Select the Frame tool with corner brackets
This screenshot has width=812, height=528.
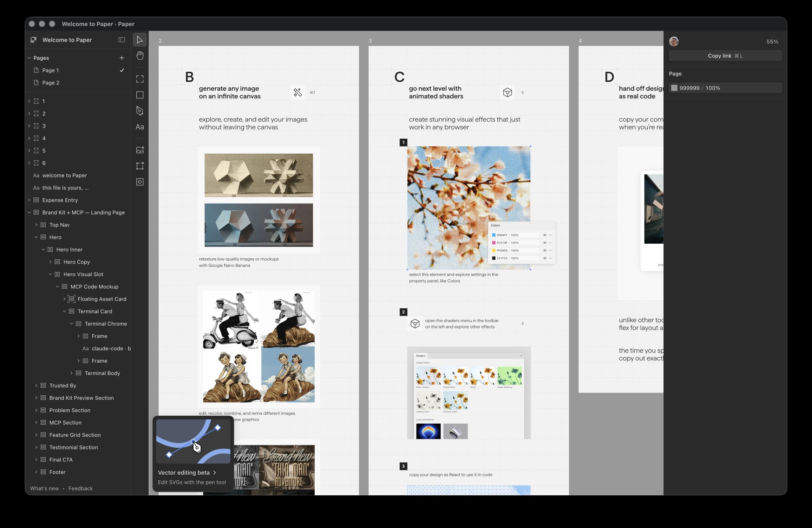(140, 79)
